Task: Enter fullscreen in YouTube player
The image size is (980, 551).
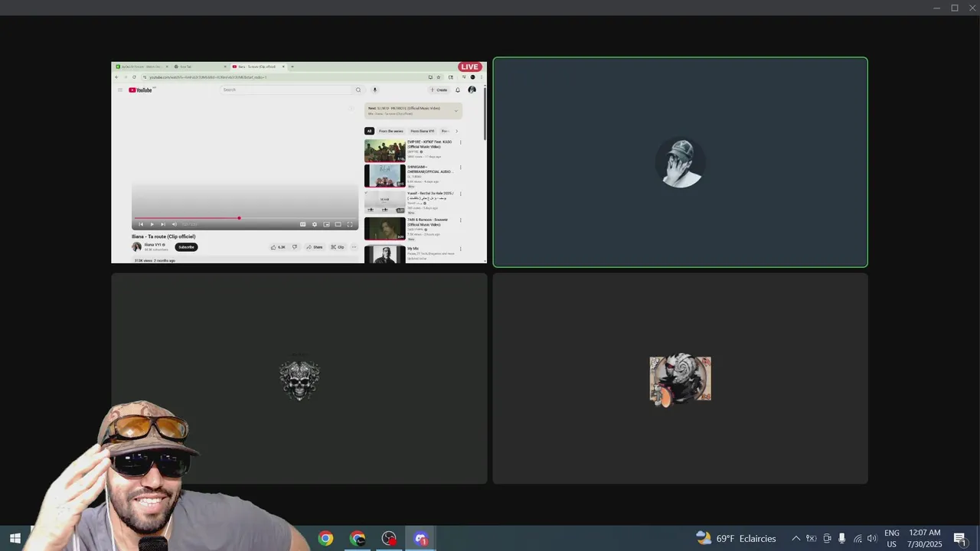Action: click(x=350, y=224)
